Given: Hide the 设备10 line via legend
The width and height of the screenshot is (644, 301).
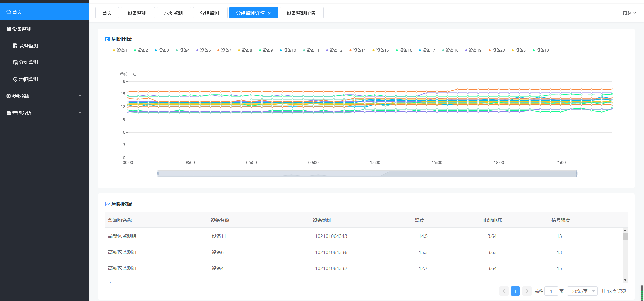Looking at the screenshot, I should tap(288, 50).
